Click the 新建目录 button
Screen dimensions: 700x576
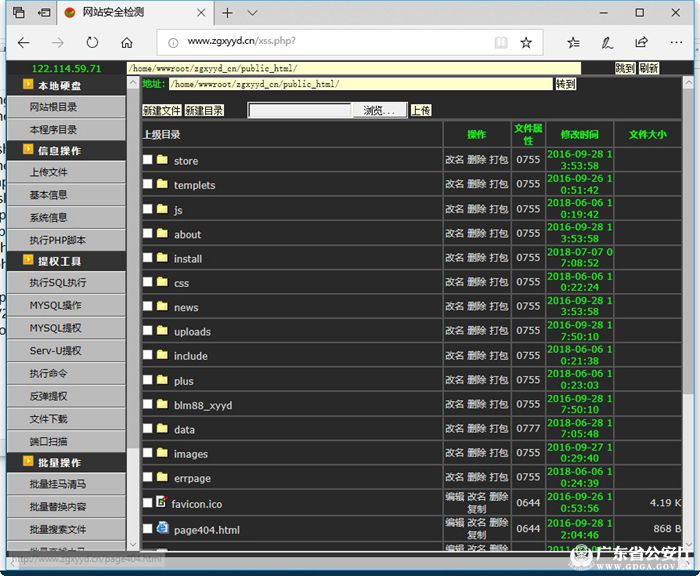pyautogui.click(x=204, y=110)
